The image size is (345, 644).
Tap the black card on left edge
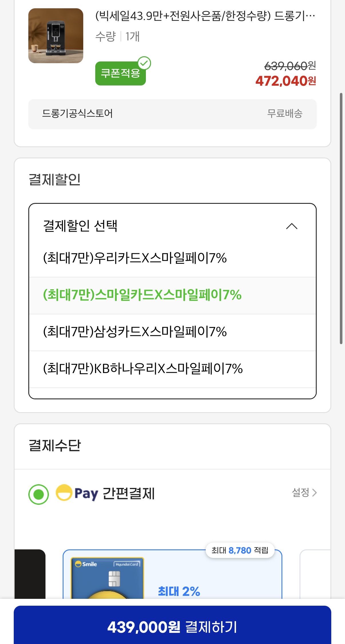click(x=30, y=574)
